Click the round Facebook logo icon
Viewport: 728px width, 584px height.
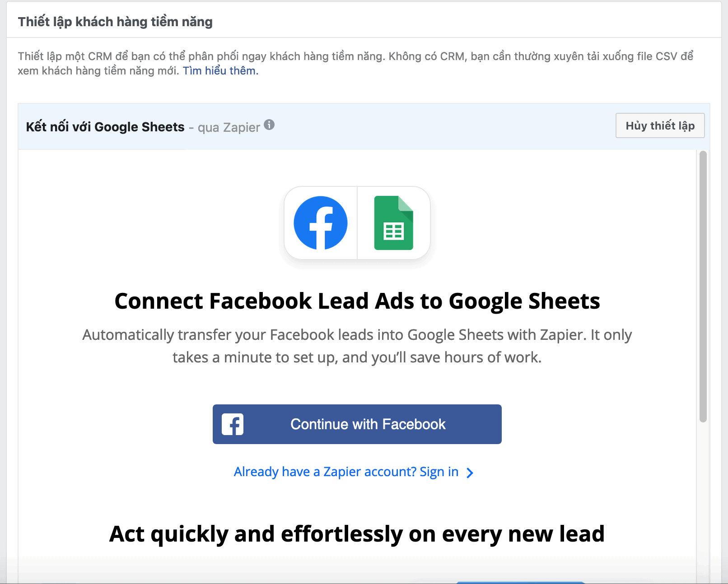pos(321,223)
